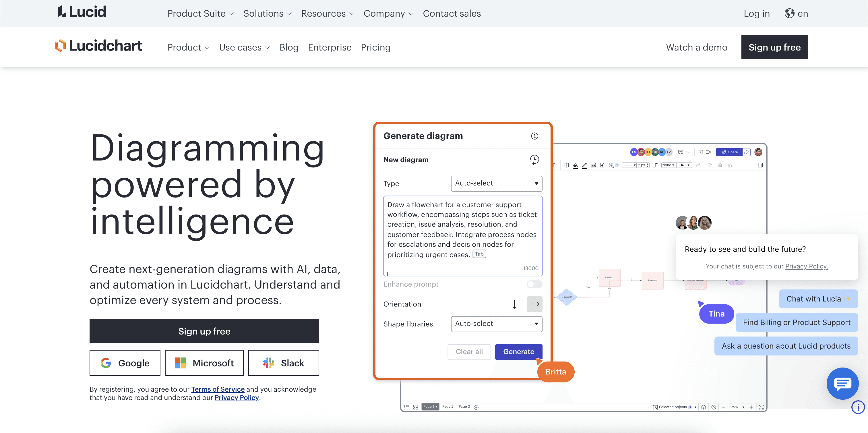
Task: Click the Microsoft logo sign-up button
Action: click(204, 363)
